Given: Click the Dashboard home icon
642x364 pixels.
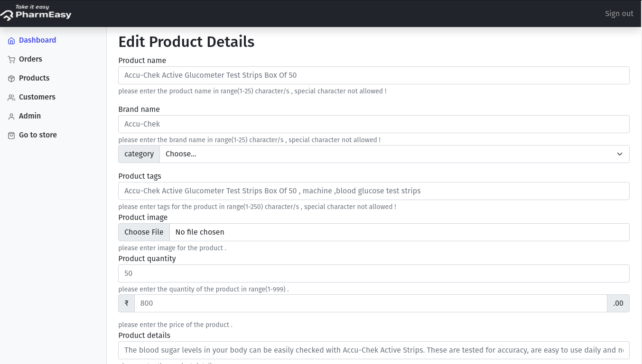Looking at the screenshot, I should click(11, 41).
